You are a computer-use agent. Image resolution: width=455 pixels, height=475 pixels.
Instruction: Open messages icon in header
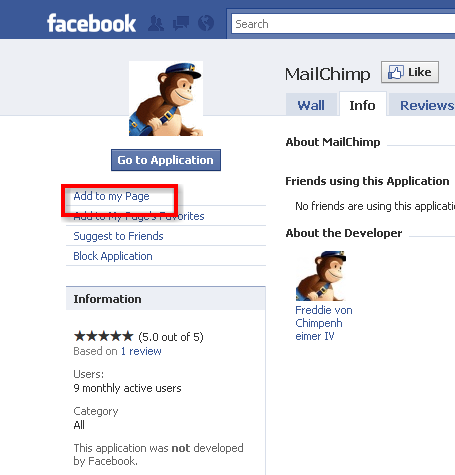181,23
